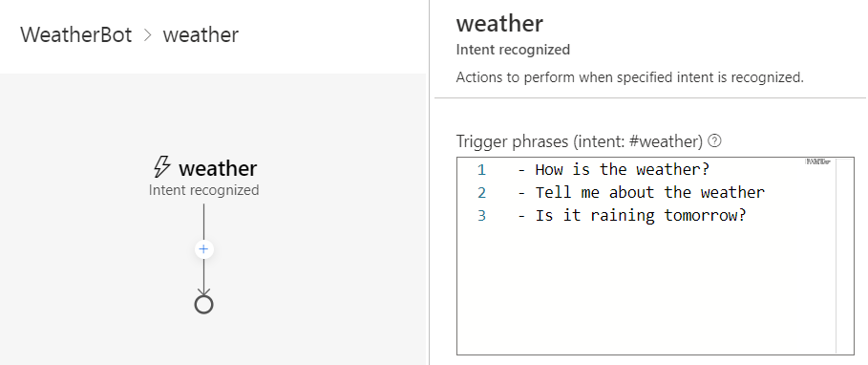
Task: Select the weather trigger node title
Action: pos(218,168)
